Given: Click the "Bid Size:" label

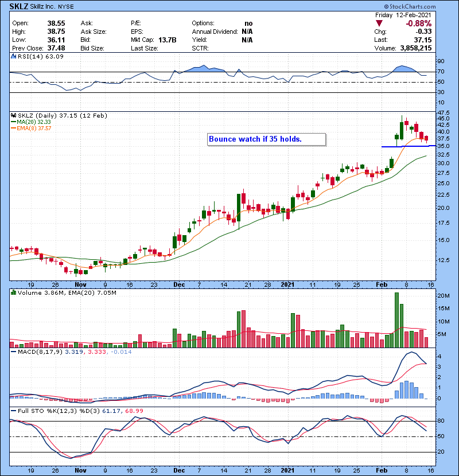Looking at the screenshot, I should [92, 48].
